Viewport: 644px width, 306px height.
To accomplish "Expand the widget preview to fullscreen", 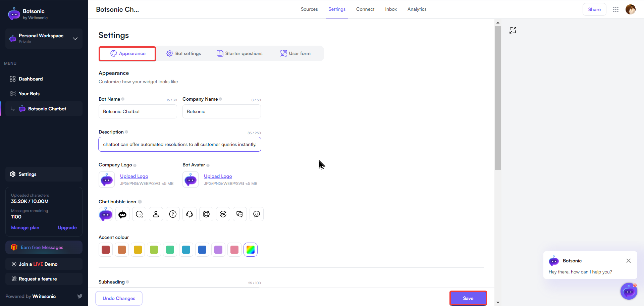I will tap(513, 30).
